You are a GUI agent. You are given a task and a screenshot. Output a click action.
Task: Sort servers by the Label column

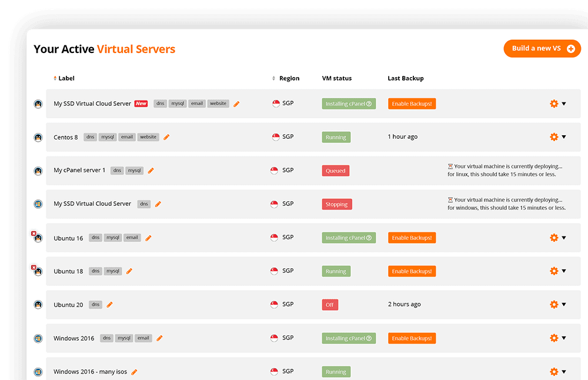64,78
